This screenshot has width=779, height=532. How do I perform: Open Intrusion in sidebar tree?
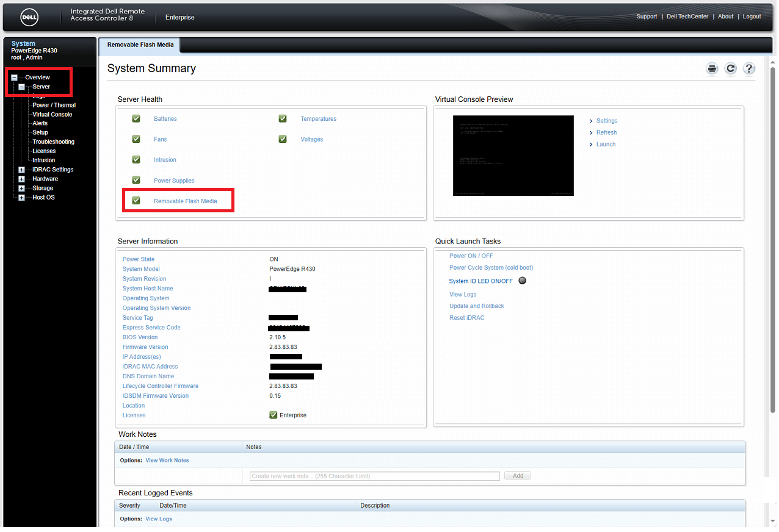(43, 160)
